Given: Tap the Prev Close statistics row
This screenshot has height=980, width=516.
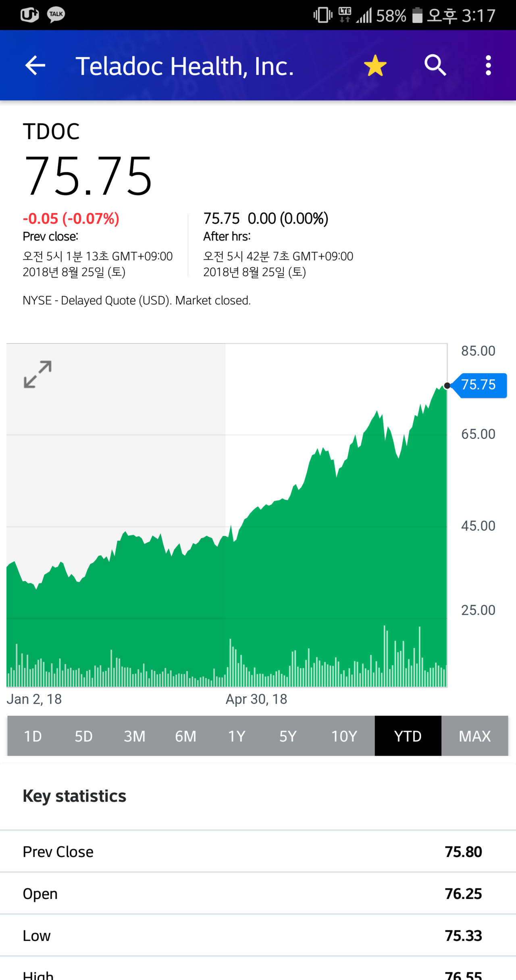Looking at the screenshot, I should (258, 852).
